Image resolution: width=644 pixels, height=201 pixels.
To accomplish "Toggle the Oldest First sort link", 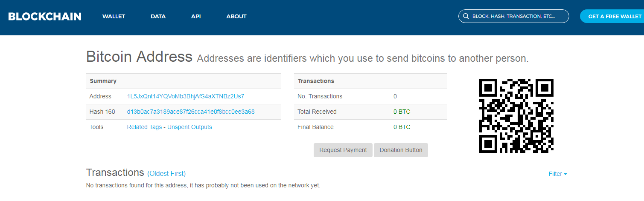I will pos(166,173).
